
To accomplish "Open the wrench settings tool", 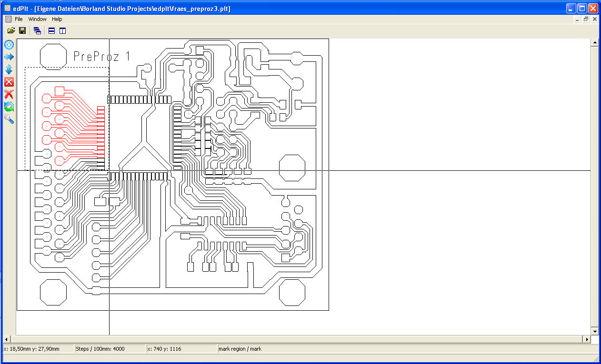I will [9, 119].
